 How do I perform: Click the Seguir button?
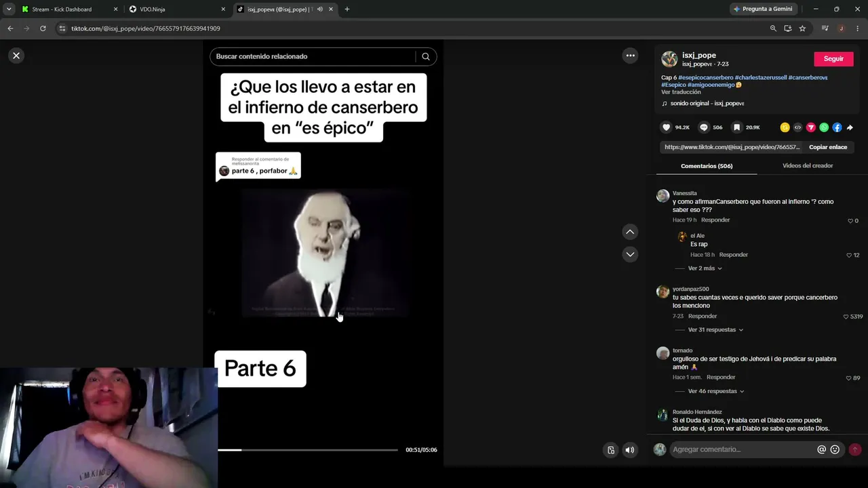coord(833,59)
